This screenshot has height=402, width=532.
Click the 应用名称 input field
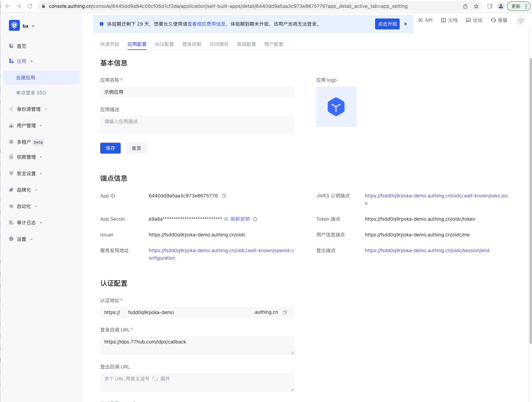197,92
